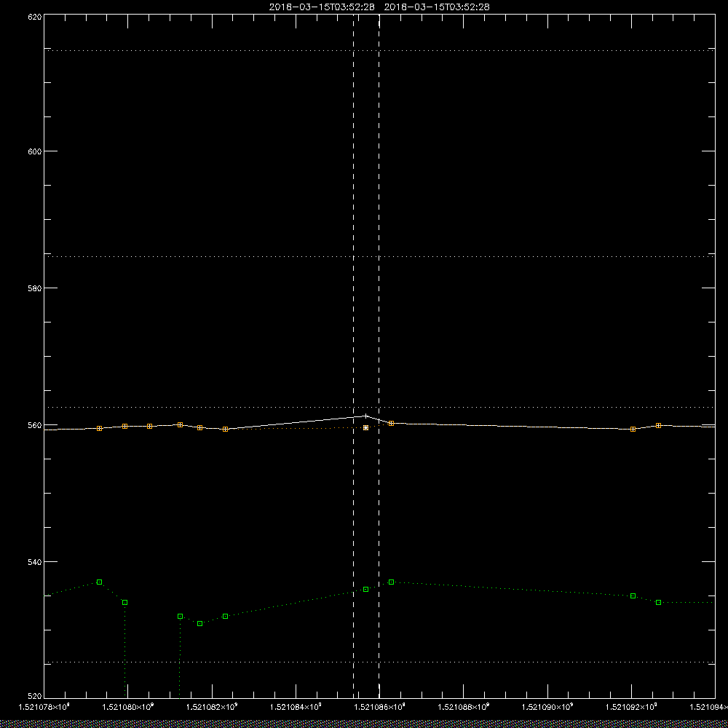Click the 1.521088×10⁹ x-axis label
728x728 pixels.
464,707
